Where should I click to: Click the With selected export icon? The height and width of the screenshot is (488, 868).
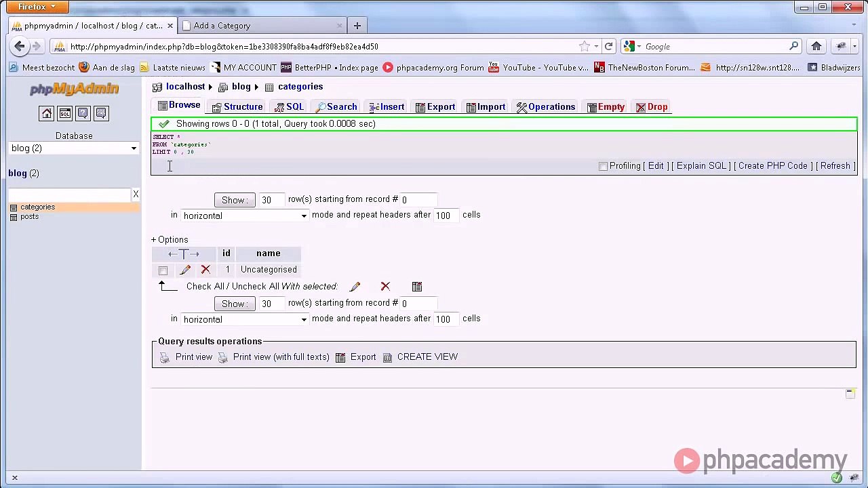click(417, 287)
